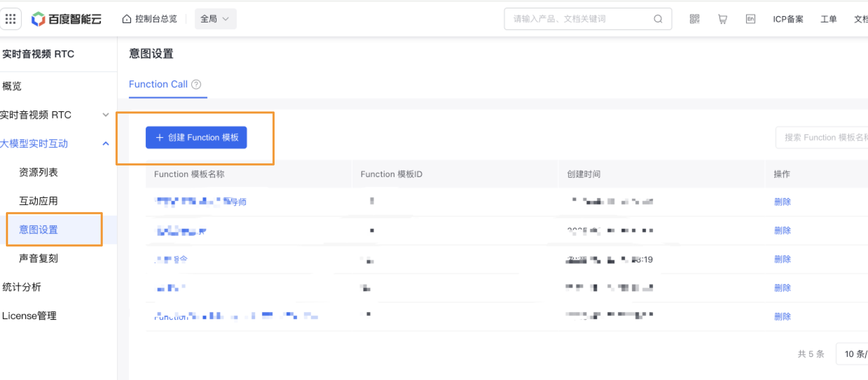Open 意图设置 in the sidebar
The image size is (868, 380).
[39, 230]
